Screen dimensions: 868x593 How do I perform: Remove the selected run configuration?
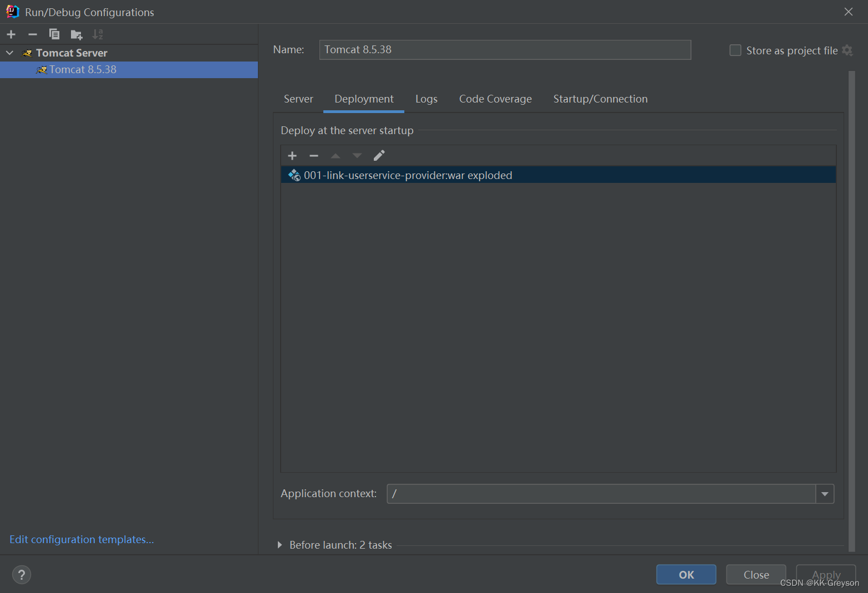pos(33,34)
